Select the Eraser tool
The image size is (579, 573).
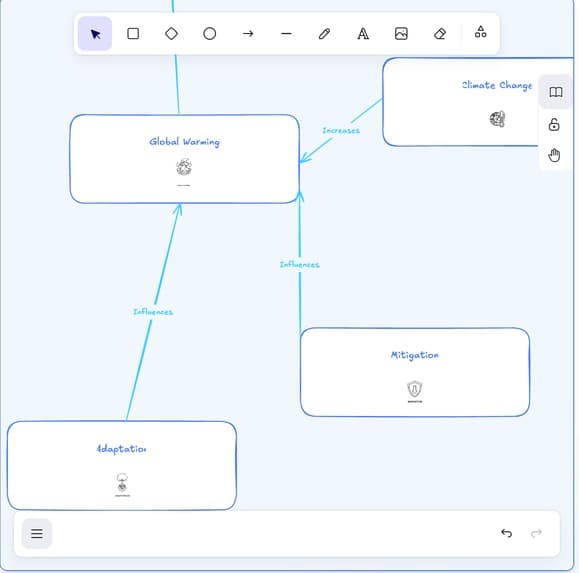[440, 34]
